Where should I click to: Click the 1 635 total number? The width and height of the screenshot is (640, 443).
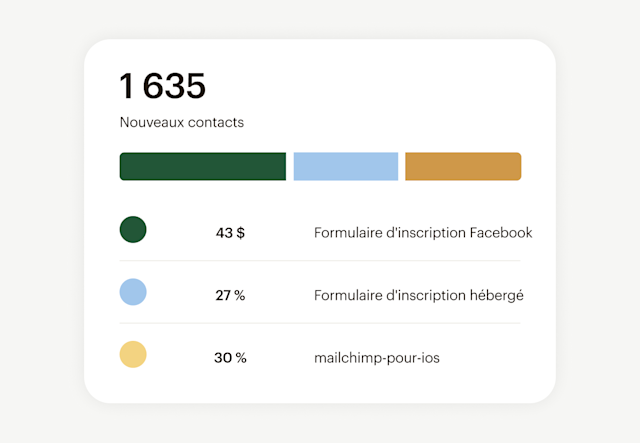click(x=163, y=86)
